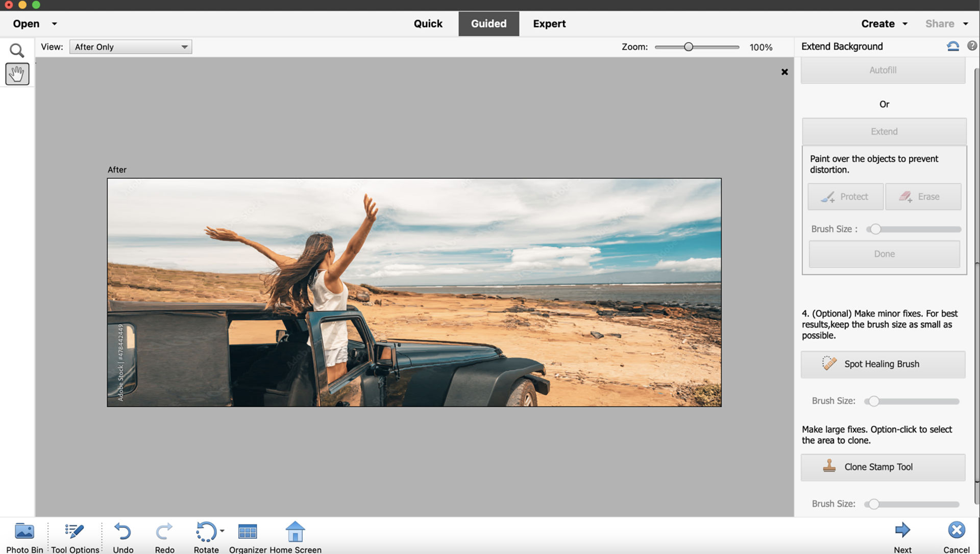
Task: Select the Clone Stamp Tool button
Action: [883, 467]
